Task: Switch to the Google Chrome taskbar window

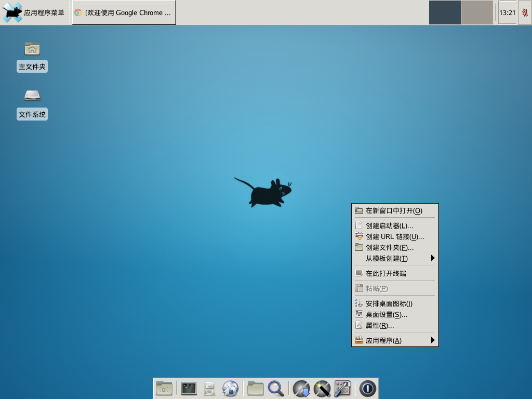Action: [x=124, y=12]
